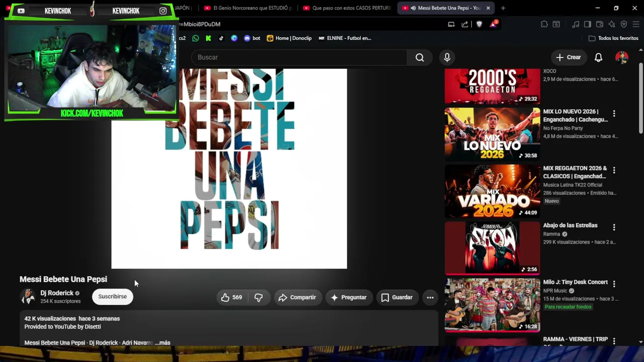The height and width of the screenshot is (362, 644).
Task: Click the 'Provided to YouTube by Disetti' text
Action: pyautogui.click(x=62, y=326)
